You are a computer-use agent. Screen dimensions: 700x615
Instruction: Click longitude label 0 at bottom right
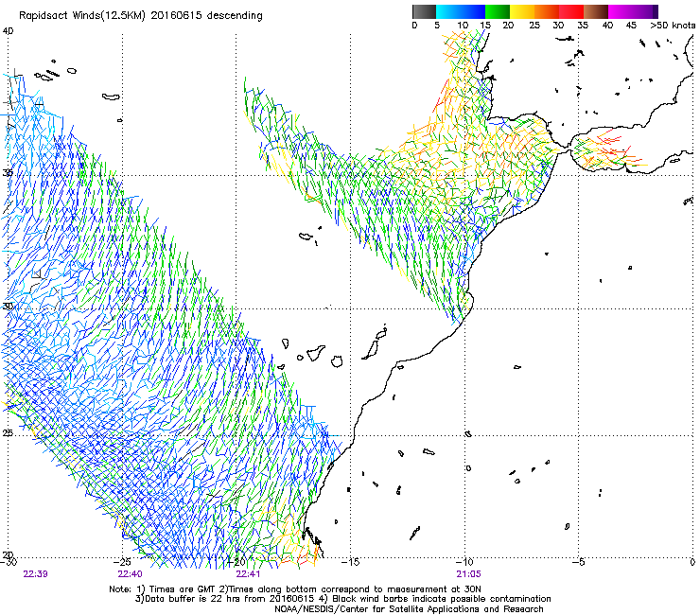click(692, 562)
